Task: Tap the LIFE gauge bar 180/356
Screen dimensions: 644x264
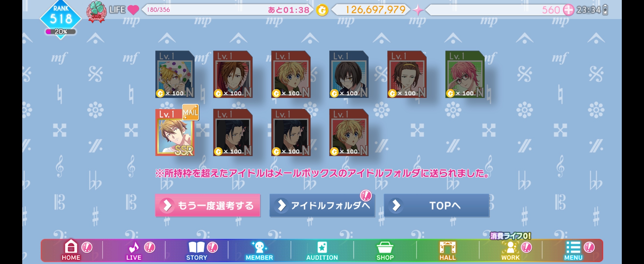Action: pyautogui.click(x=228, y=10)
